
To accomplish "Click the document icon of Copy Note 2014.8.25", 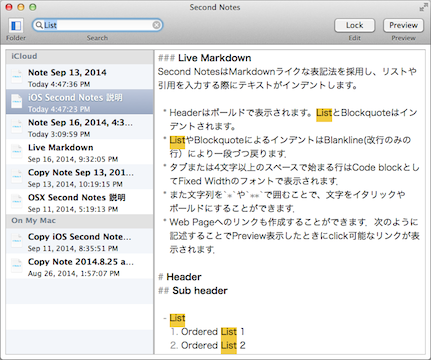I will tap(17, 266).
